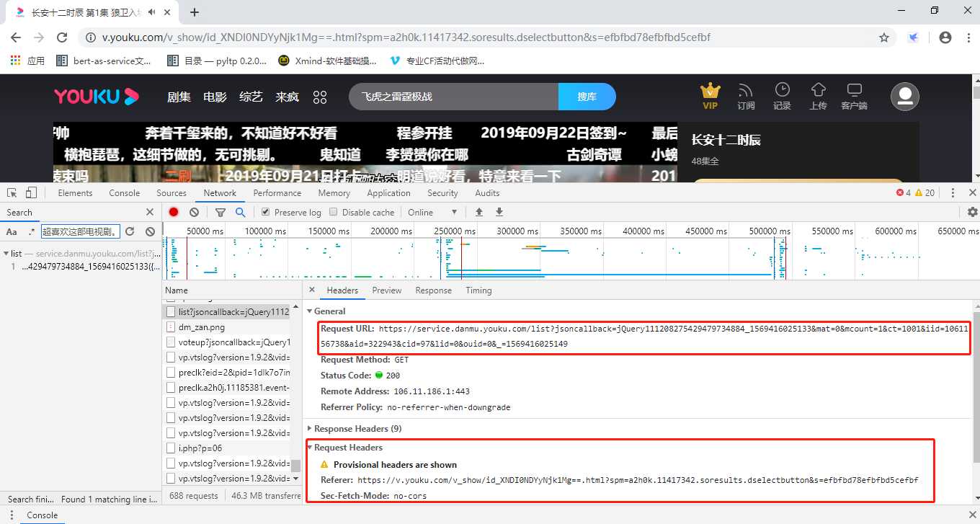The height and width of the screenshot is (524, 980).
Task: Open the console drawer three-dot menu
Action: [x=10, y=515]
